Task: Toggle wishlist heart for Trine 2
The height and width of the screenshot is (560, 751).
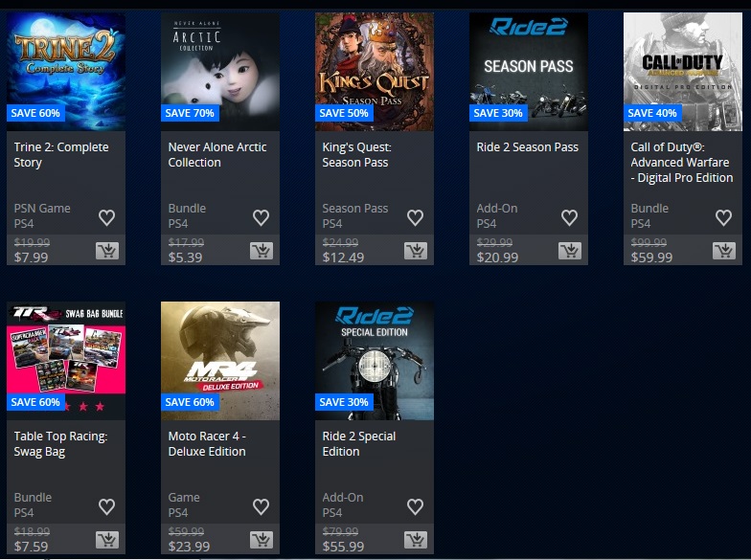Action: click(107, 218)
